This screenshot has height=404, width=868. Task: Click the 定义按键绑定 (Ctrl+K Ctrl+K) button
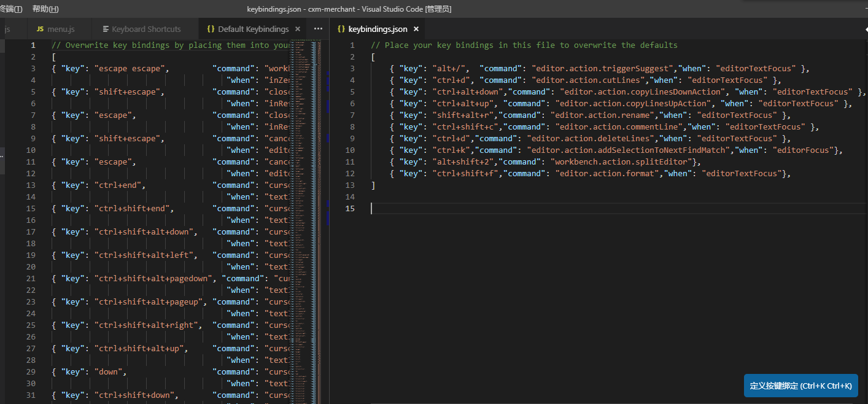pos(801,386)
